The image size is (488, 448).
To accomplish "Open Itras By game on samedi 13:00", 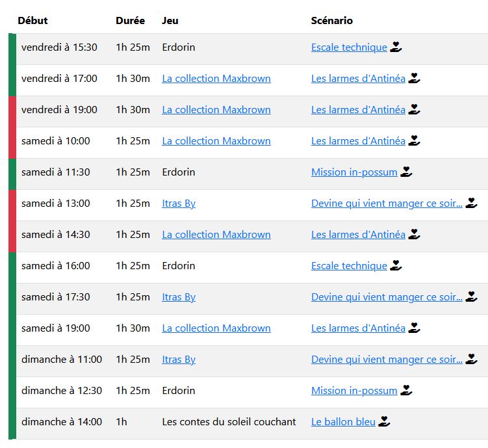I will pos(179,204).
